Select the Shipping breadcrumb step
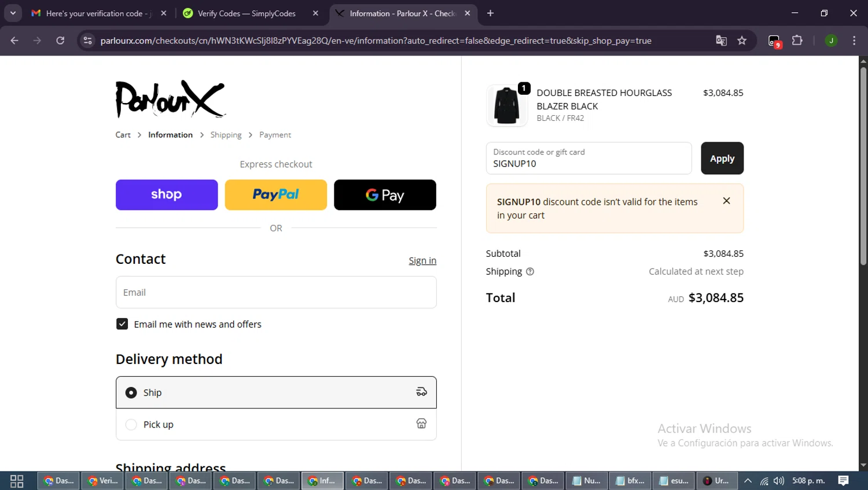The image size is (868, 490). tap(226, 135)
